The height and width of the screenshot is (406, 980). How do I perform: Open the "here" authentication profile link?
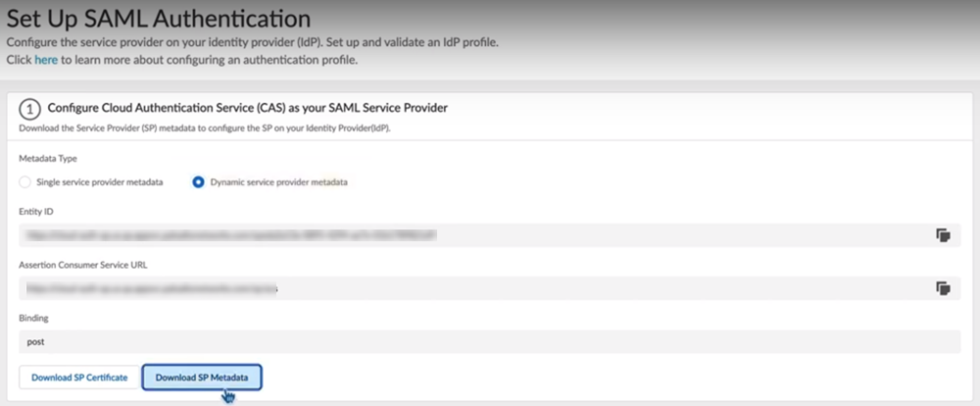[x=46, y=60]
